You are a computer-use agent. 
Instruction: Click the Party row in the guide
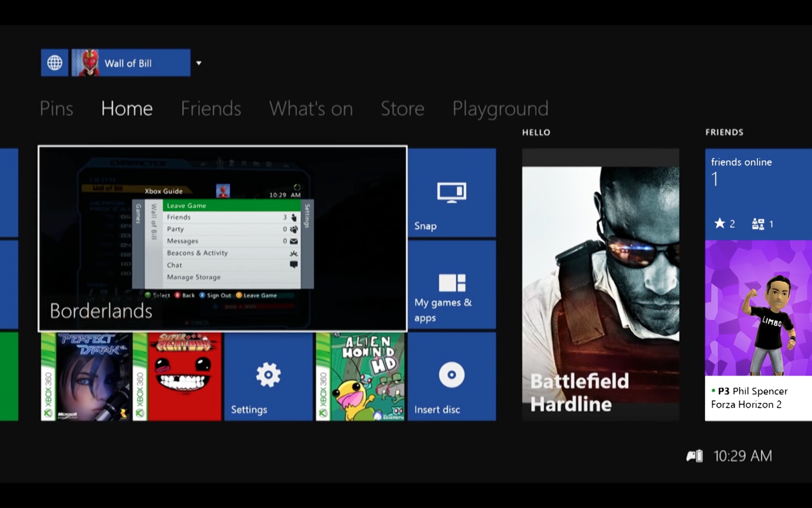(x=232, y=229)
